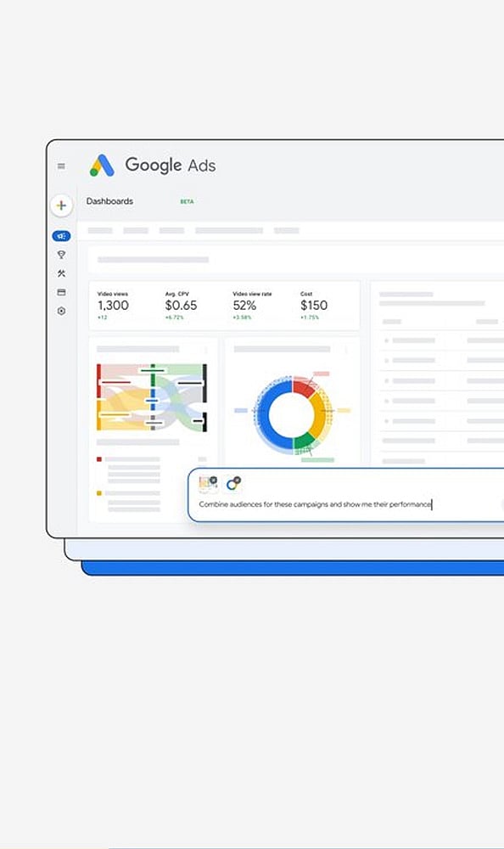Click the green BETA label
504x849 pixels.
coord(187,201)
